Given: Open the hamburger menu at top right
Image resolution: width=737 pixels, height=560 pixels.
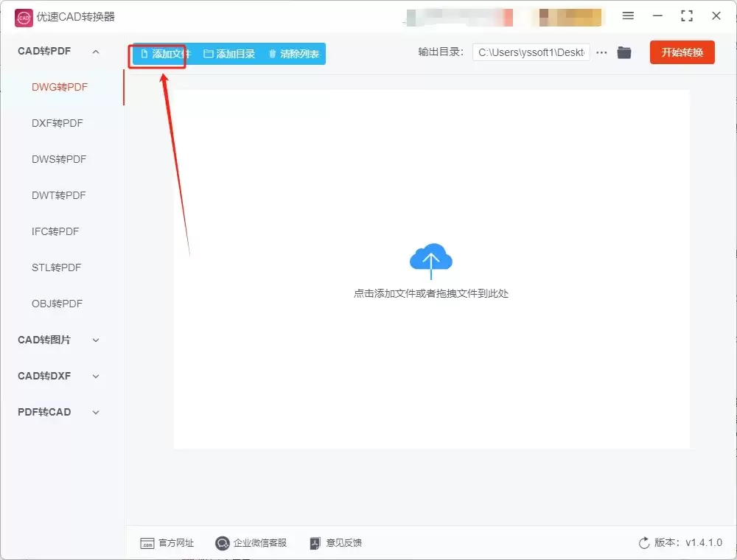Looking at the screenshot, I should pos(629,15).
